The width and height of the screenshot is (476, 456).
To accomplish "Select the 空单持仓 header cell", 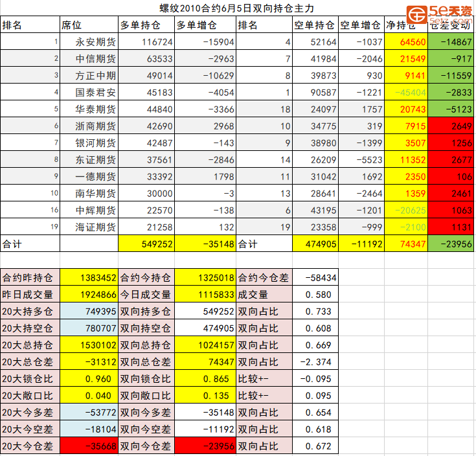I will click(x=315, y=25).
